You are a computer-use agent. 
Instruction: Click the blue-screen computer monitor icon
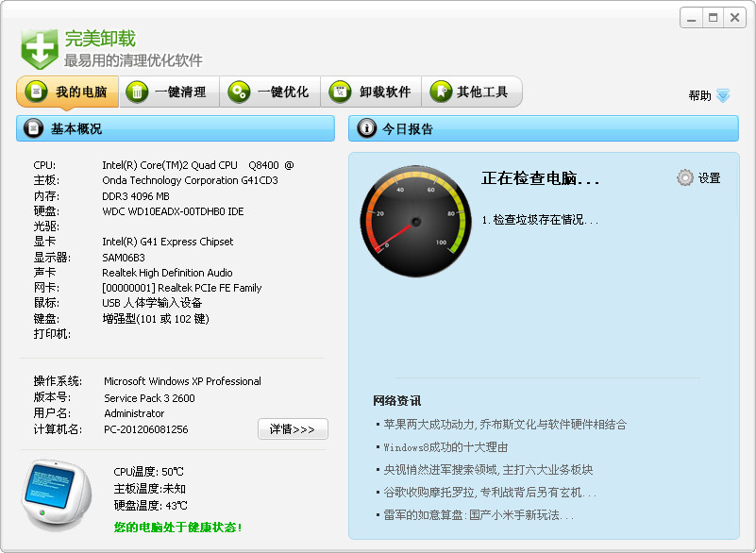pyautogui.click(x=57, y=494)
